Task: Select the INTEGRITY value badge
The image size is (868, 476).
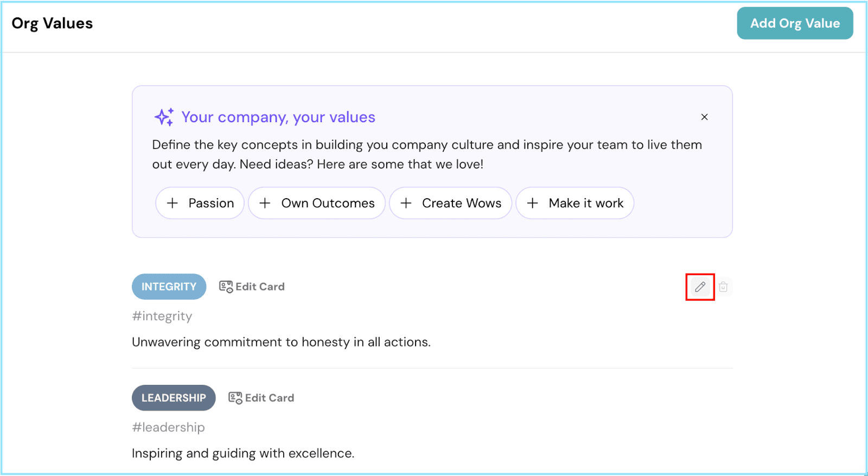Action: point(169,287)
